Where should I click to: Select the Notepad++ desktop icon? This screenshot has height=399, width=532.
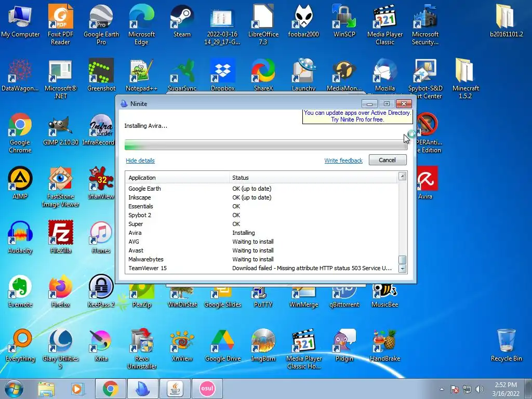click(141, 75)
